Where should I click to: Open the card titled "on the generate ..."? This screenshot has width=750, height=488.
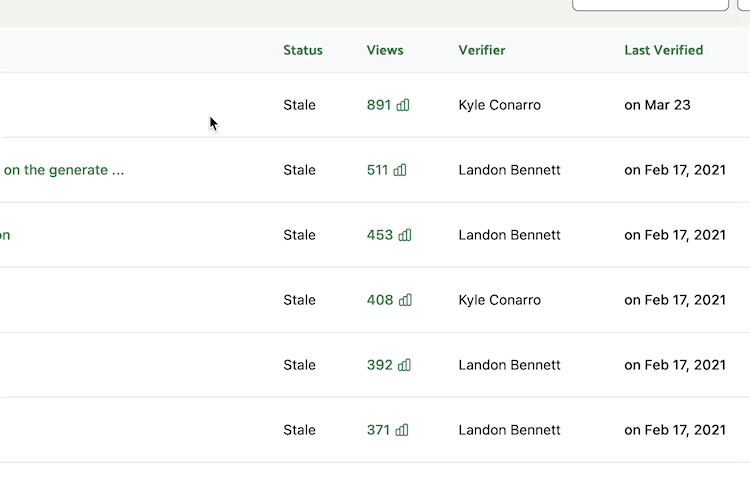[64, 170]
